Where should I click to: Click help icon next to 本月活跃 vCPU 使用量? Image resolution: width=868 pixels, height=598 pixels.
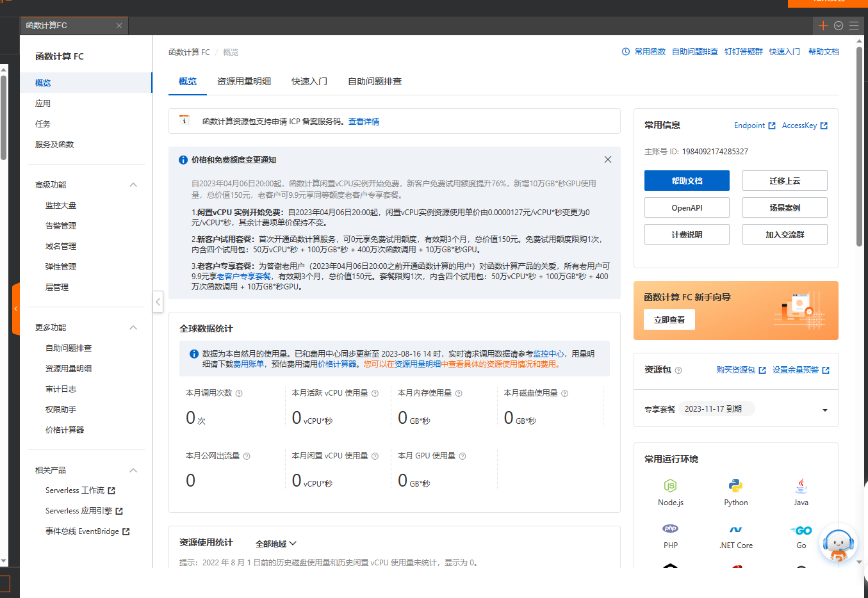pos(375,393)
